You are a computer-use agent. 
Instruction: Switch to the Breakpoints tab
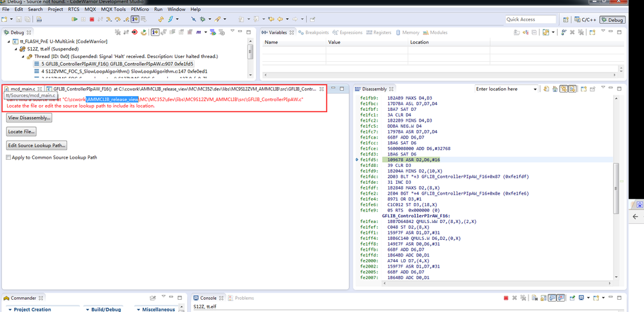click(x=314, y=32)
